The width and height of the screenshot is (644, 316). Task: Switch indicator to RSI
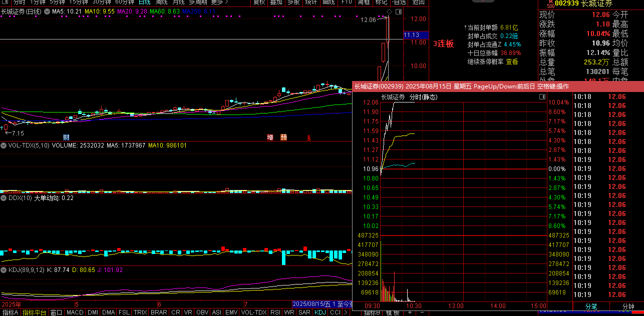275,312
